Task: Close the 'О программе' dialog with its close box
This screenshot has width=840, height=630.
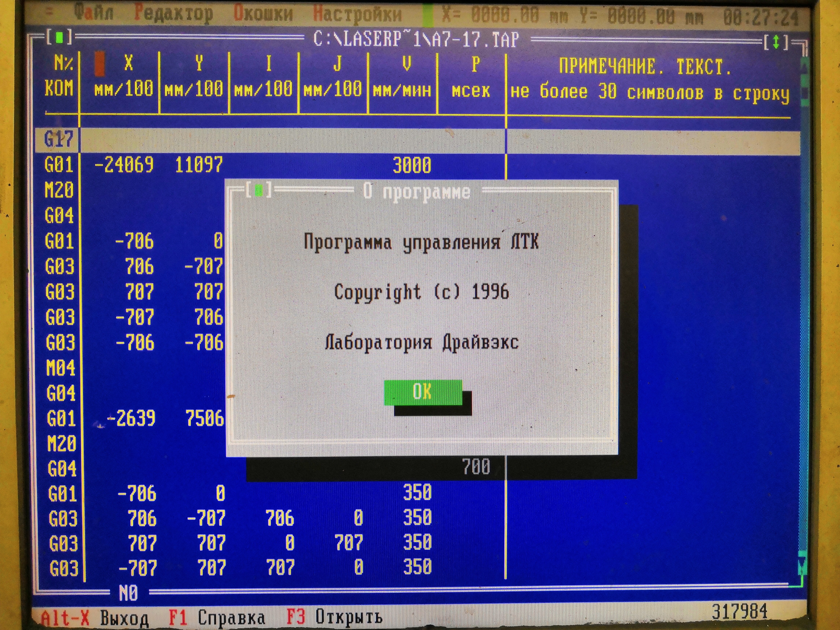Action: click(259, 191)
